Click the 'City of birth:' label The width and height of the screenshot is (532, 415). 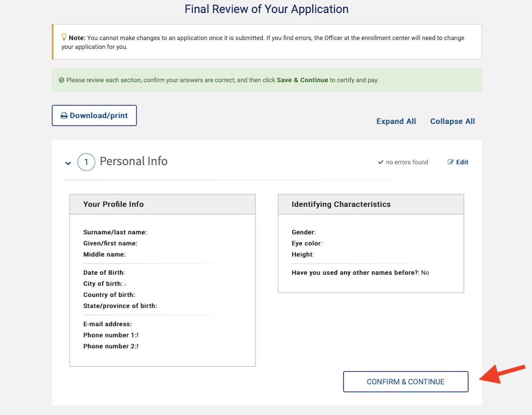[103, 284]
